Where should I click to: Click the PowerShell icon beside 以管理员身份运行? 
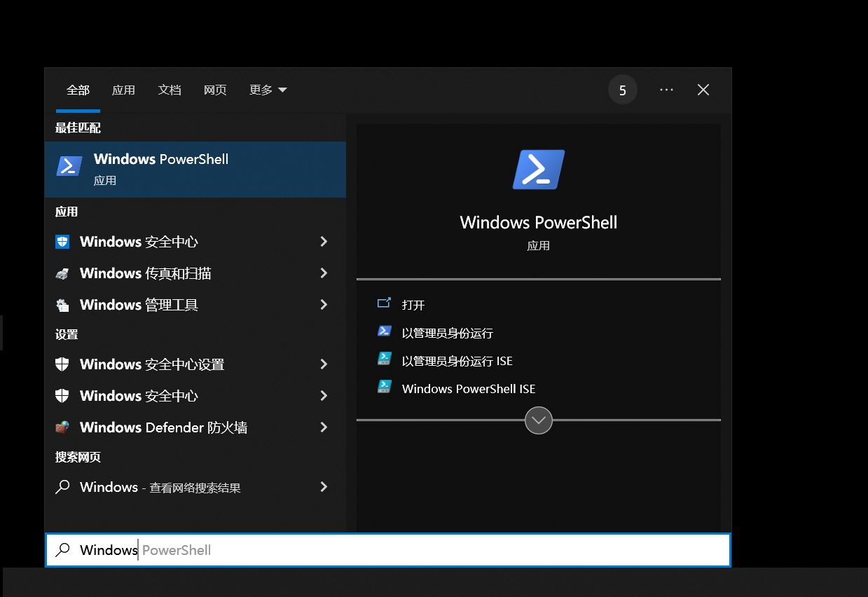tap(384, 331)
